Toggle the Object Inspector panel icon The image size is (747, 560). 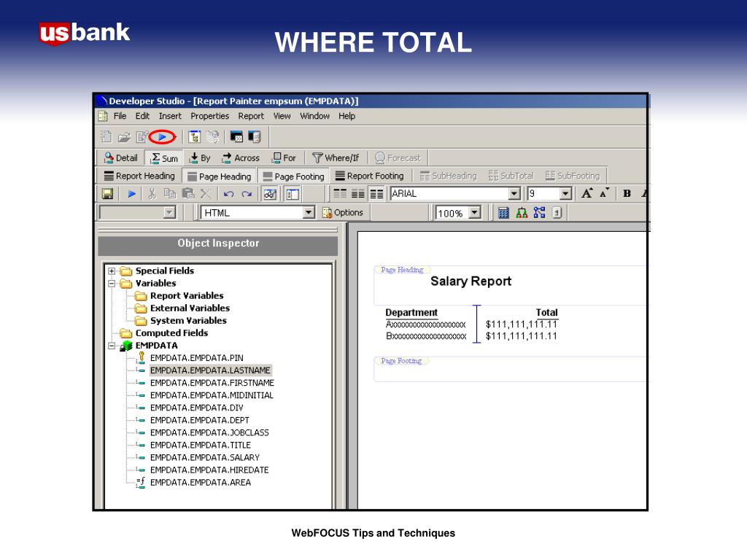(293, 194)
